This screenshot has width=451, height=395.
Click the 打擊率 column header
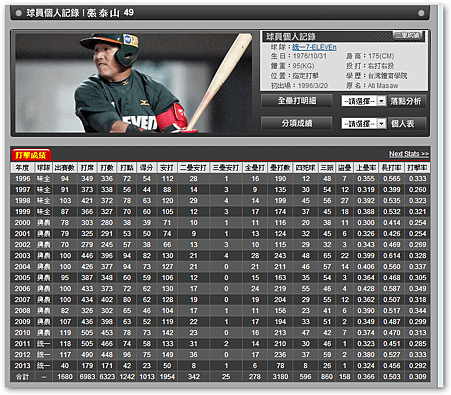point(417,168)
